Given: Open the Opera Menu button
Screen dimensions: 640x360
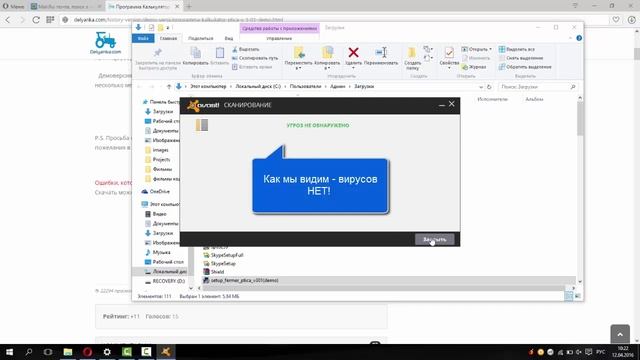Looking at the screenshot, I should coord(13,7).
